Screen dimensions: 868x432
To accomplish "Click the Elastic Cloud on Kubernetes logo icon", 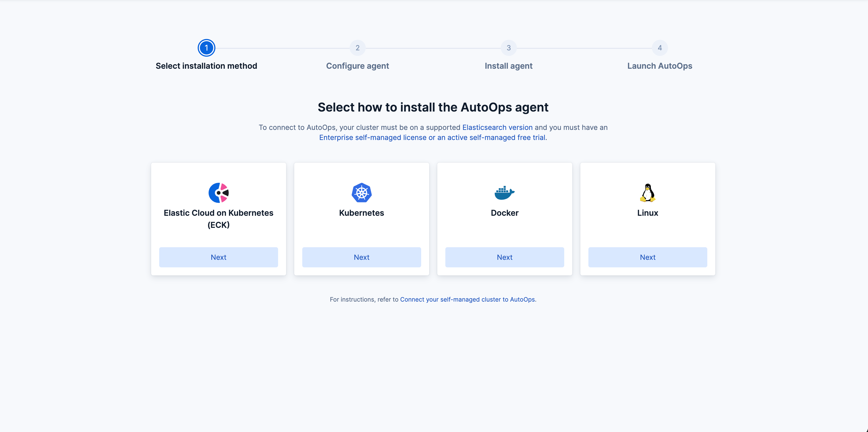I will click(x=218, y=193).
